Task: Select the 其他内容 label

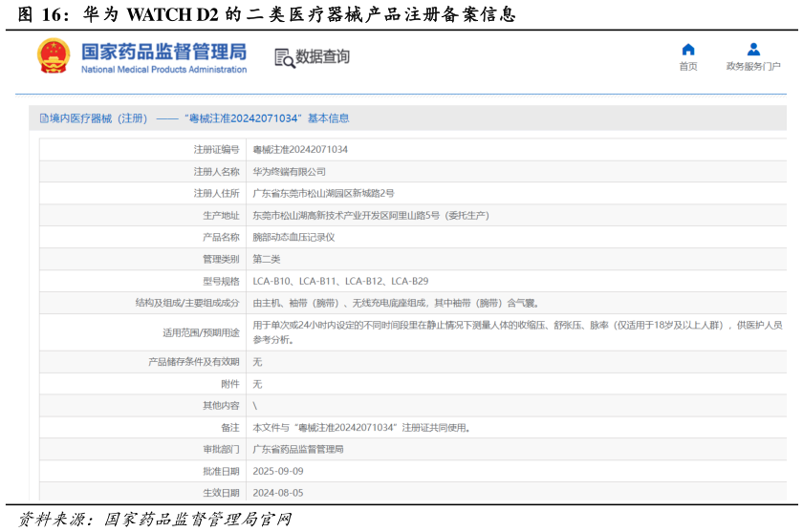Action: coord(221,406)
